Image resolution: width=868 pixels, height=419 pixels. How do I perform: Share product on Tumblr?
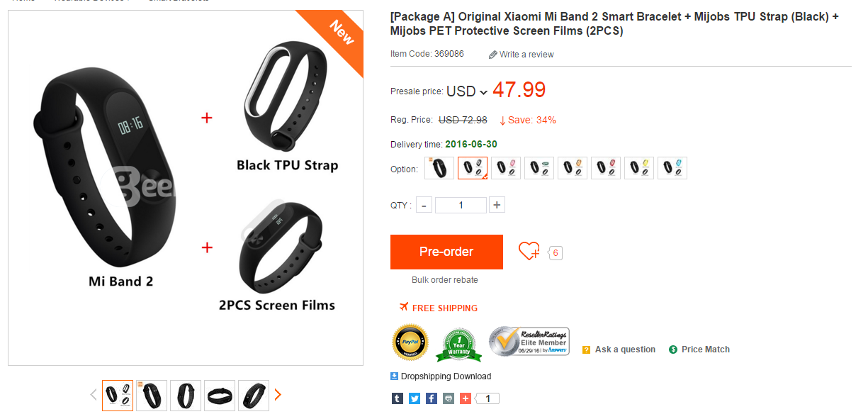pyautogui.click(x=398, y=398)
